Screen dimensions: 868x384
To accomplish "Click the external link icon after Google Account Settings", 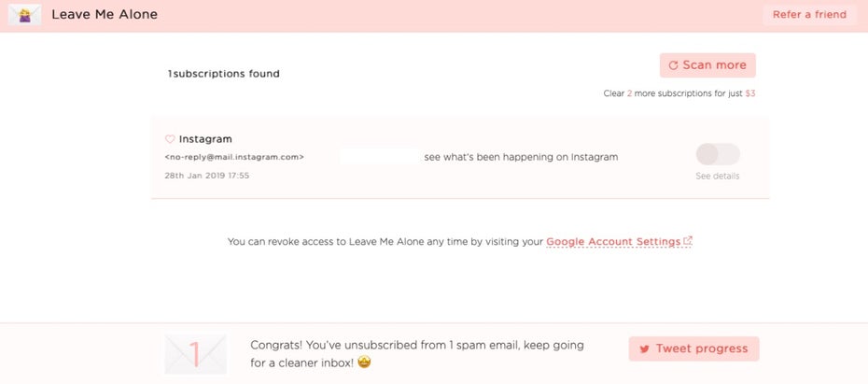I will pyautogui.click(x=688, y=241).
